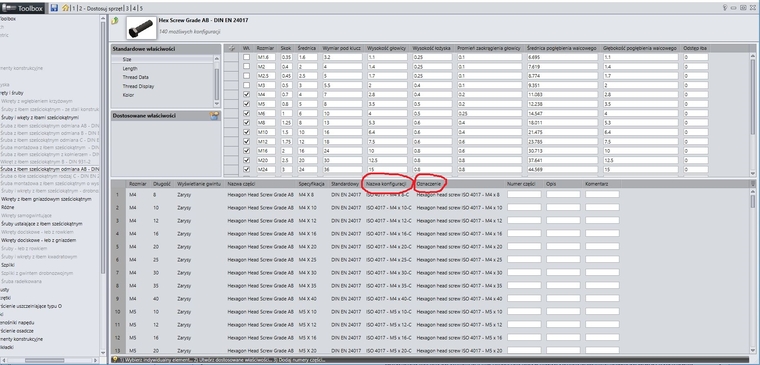Click Komentarz field in row 3
The height and width of the screenshot is (365, 760).
602,221
